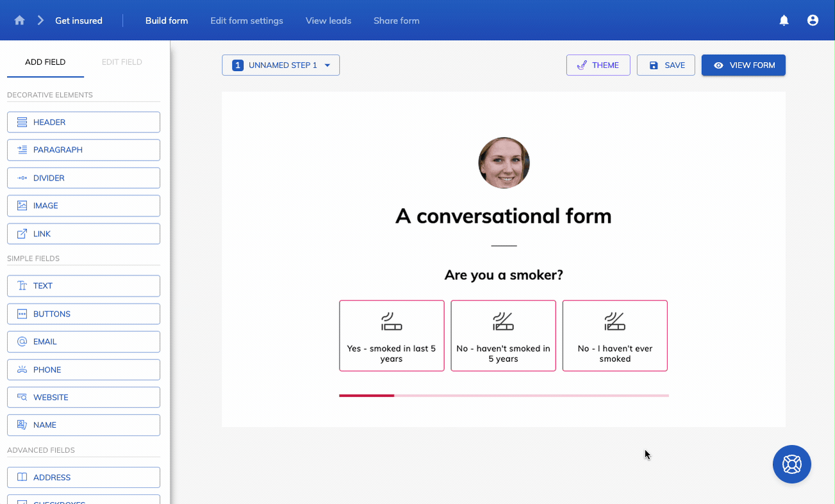Go to Edit form settings
The width and height of the screenshot is (835, 504).
click(247, 20)
